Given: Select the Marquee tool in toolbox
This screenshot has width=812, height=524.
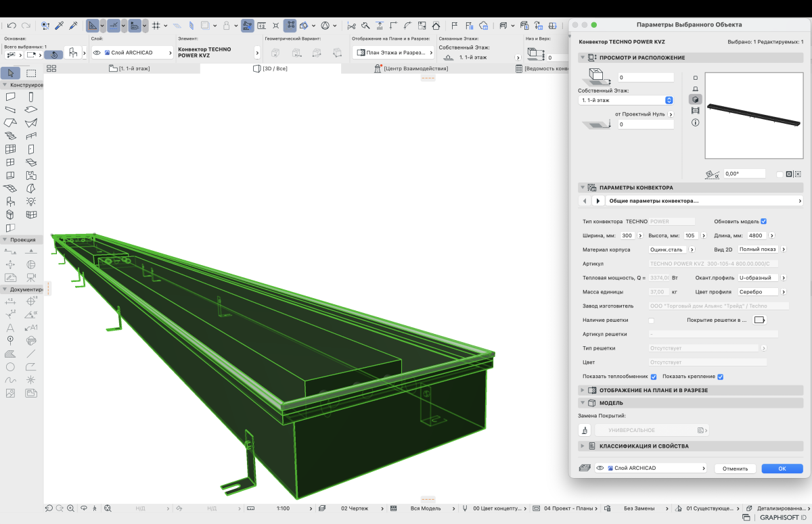Looking at the screenshot, I should 31,73.
